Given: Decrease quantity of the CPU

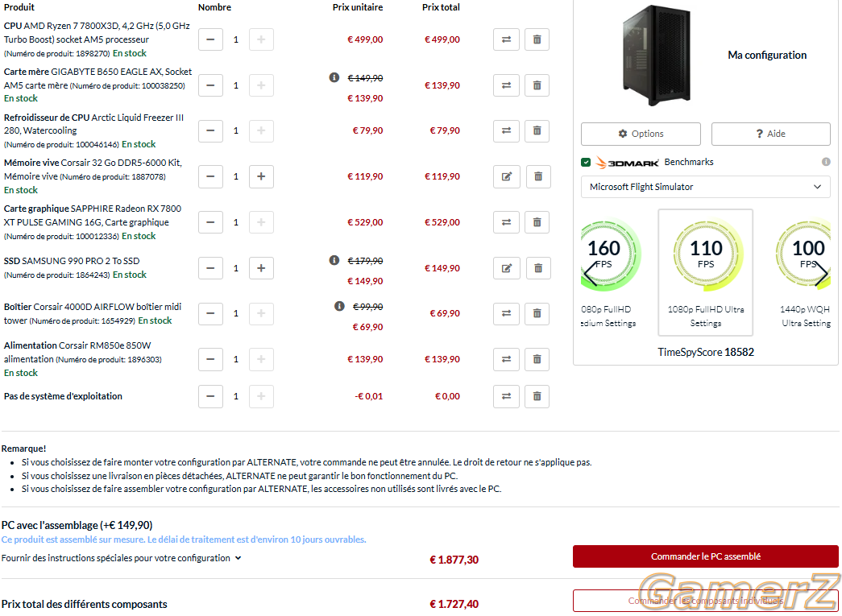Looking at the screenshot, I should point(210,39).
